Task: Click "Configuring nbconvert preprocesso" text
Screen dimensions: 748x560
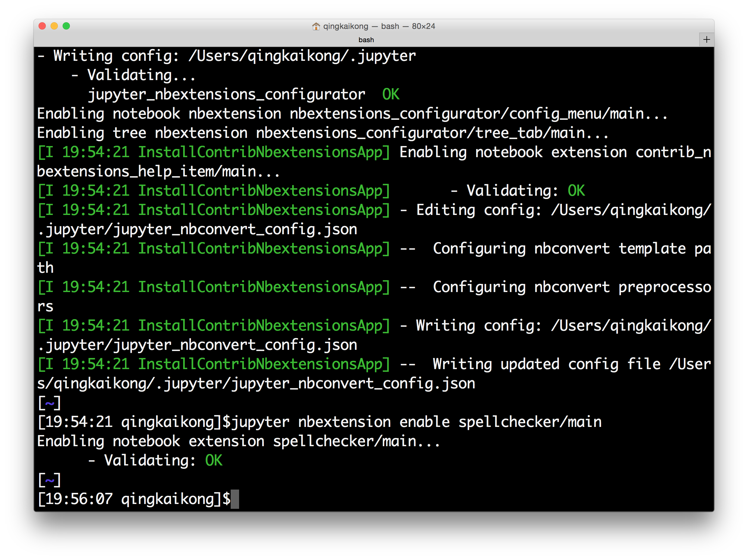Action: click(x=572, y=287)
